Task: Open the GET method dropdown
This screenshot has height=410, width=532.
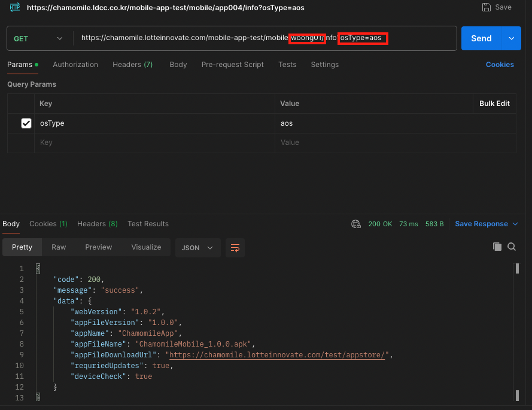Action: click(38, 38)
